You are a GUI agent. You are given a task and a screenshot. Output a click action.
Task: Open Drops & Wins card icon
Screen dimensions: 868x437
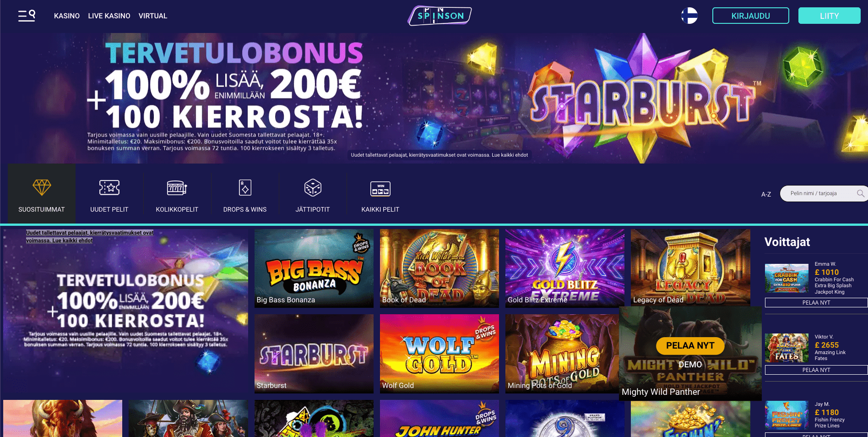pos(245,187)
